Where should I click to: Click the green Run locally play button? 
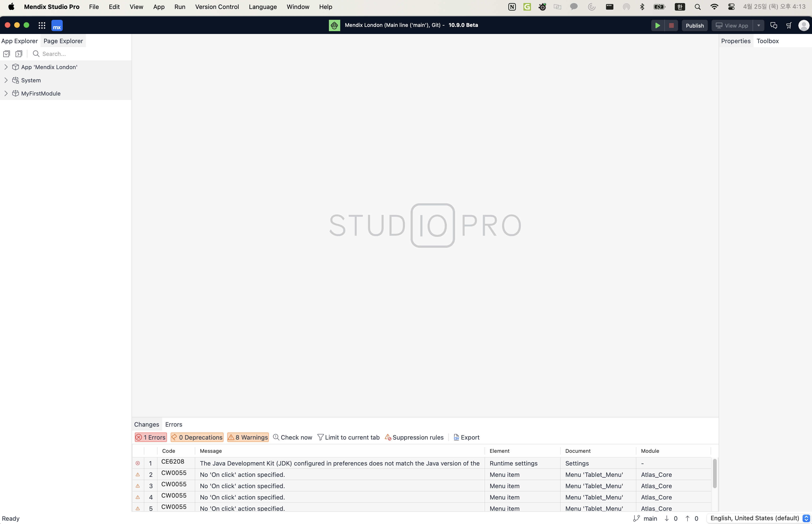(657, 25)
